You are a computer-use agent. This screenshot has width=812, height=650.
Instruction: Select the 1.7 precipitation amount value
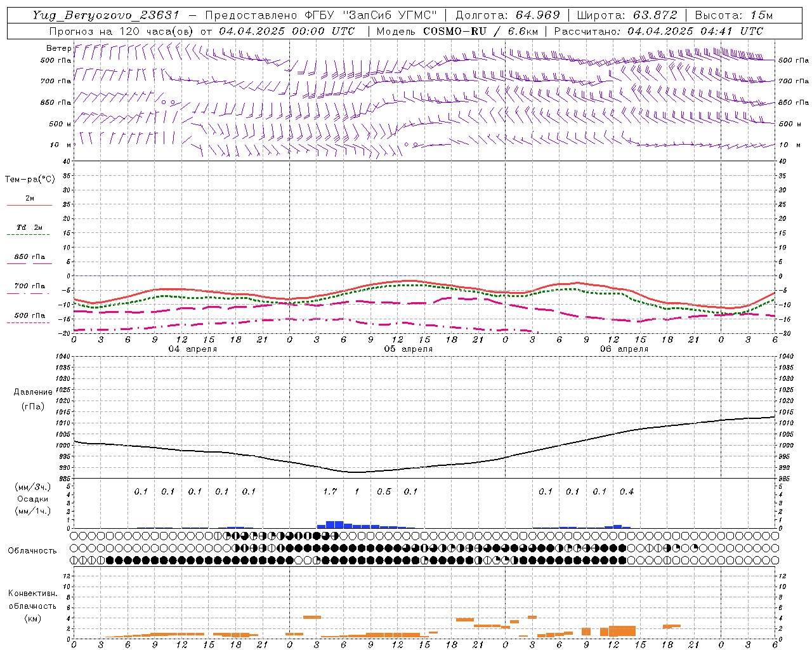pyautogui.click(x=330, y=491)
